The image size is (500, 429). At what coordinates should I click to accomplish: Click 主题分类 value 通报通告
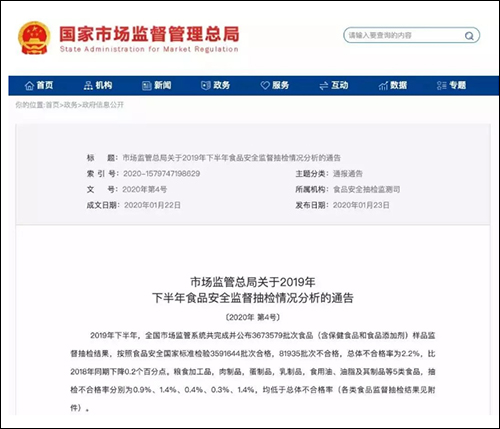click(348, 174)
